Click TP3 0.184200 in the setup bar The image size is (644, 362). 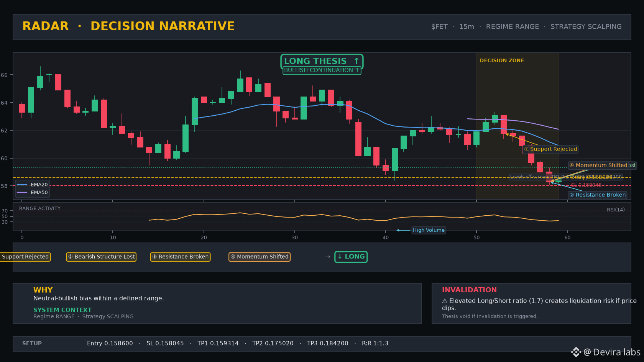point(328,344)
